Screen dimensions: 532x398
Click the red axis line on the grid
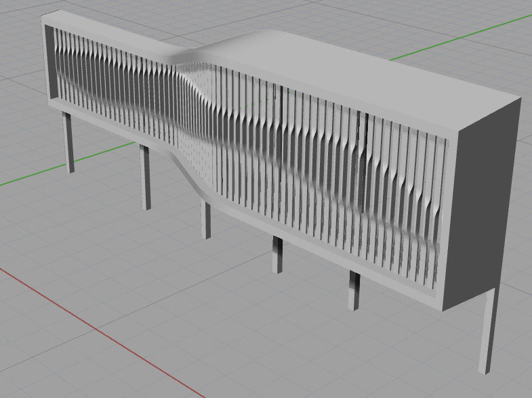102,332
